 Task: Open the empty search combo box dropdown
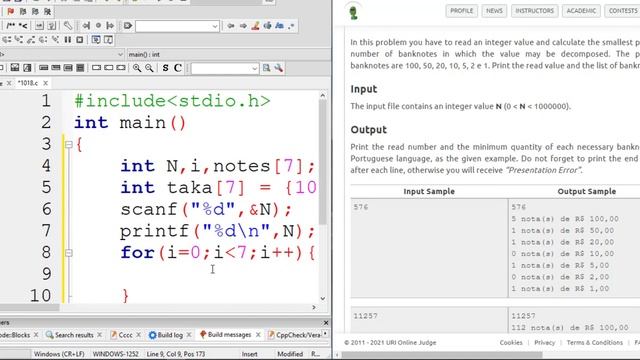[215, 26]
